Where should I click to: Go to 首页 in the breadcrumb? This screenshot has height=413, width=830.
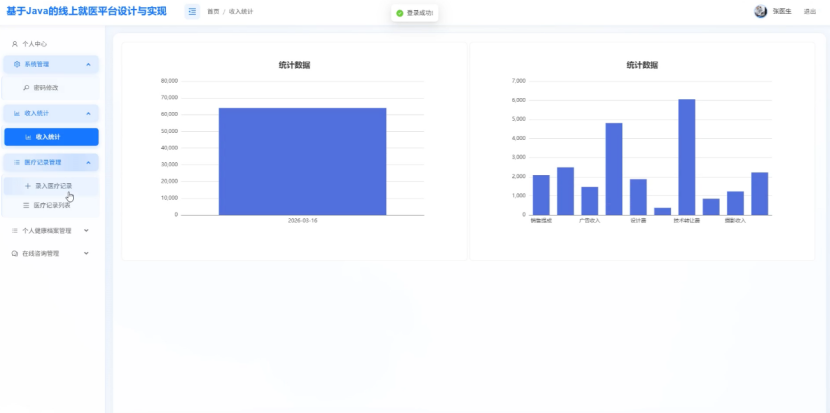(213, 11)
